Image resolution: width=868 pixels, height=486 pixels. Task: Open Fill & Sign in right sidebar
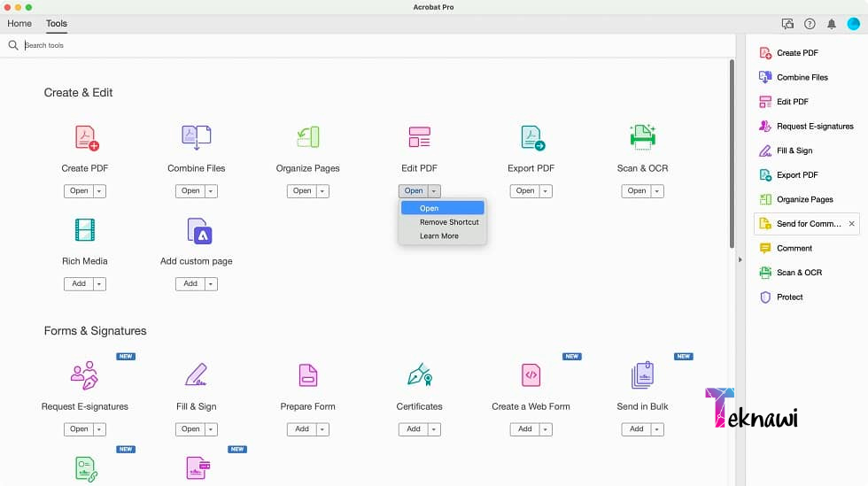click(787, 150)
